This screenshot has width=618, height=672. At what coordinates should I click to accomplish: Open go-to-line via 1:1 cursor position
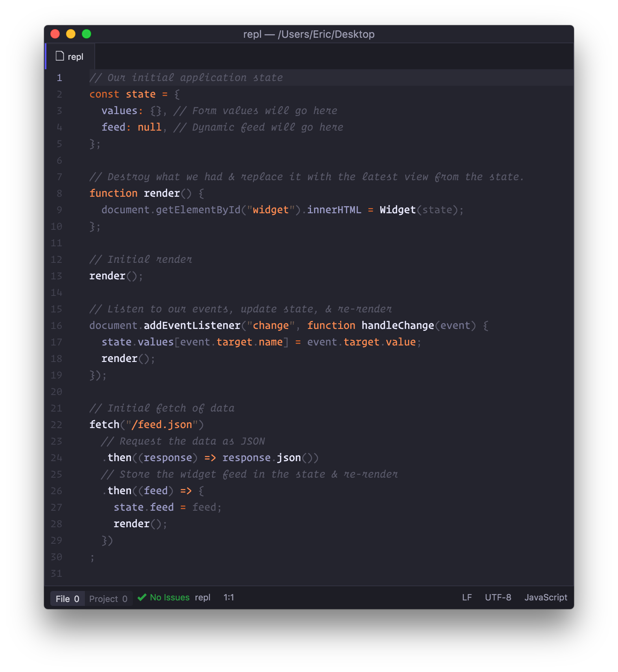[229, 598]
